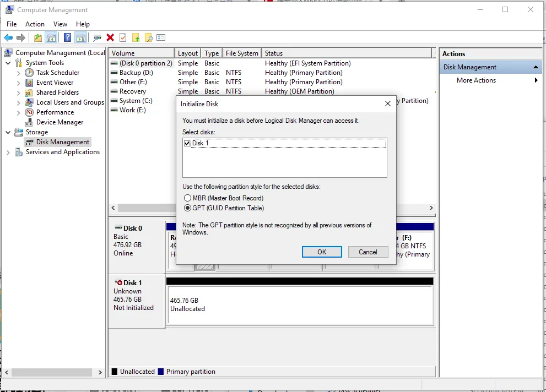Click the Disk 1 not-initialized icon

pos(119,282)
